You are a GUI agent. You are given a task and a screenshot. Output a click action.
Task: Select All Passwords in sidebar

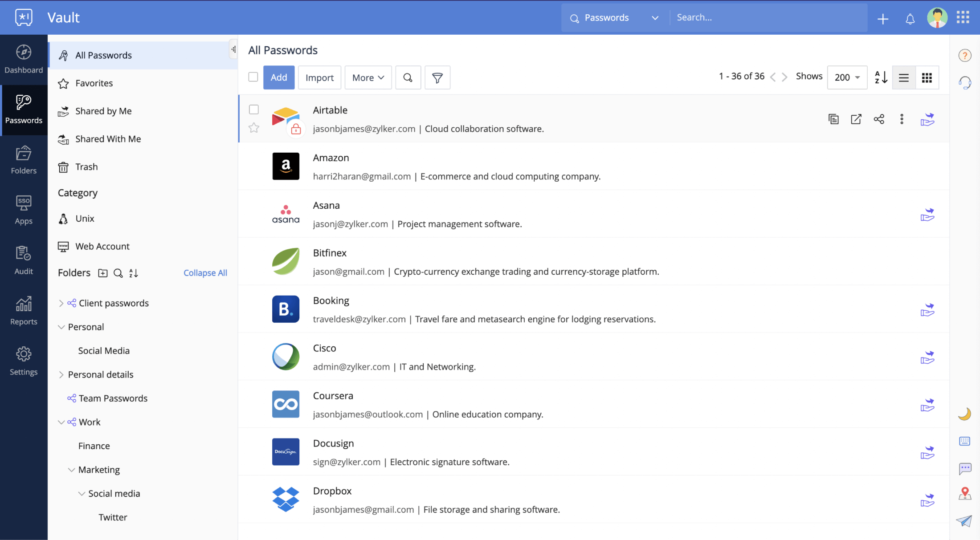point(143,55)
